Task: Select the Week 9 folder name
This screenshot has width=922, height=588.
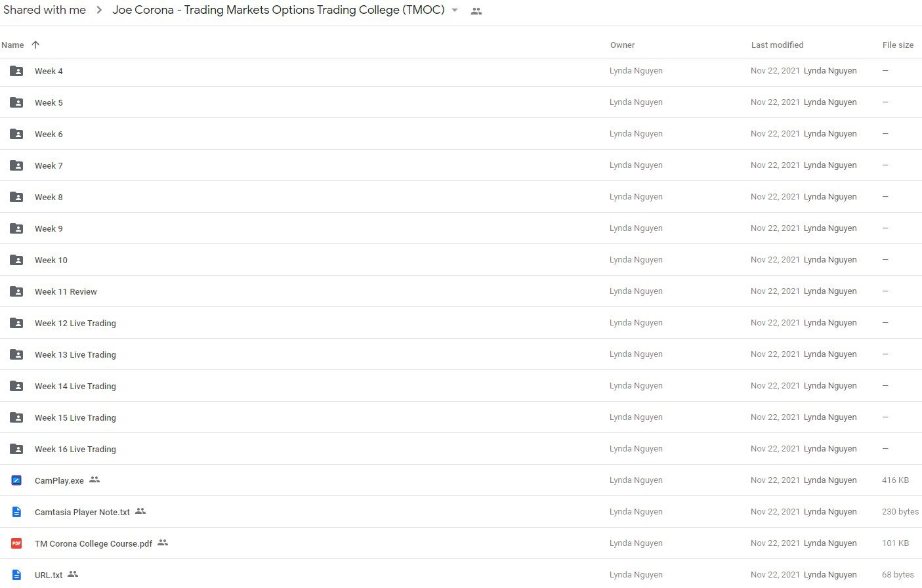Action: 49,229
